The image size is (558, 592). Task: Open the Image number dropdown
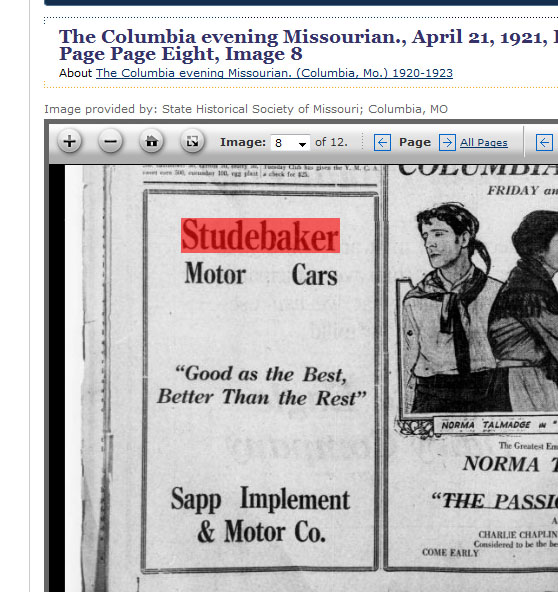tap(290, 143)
